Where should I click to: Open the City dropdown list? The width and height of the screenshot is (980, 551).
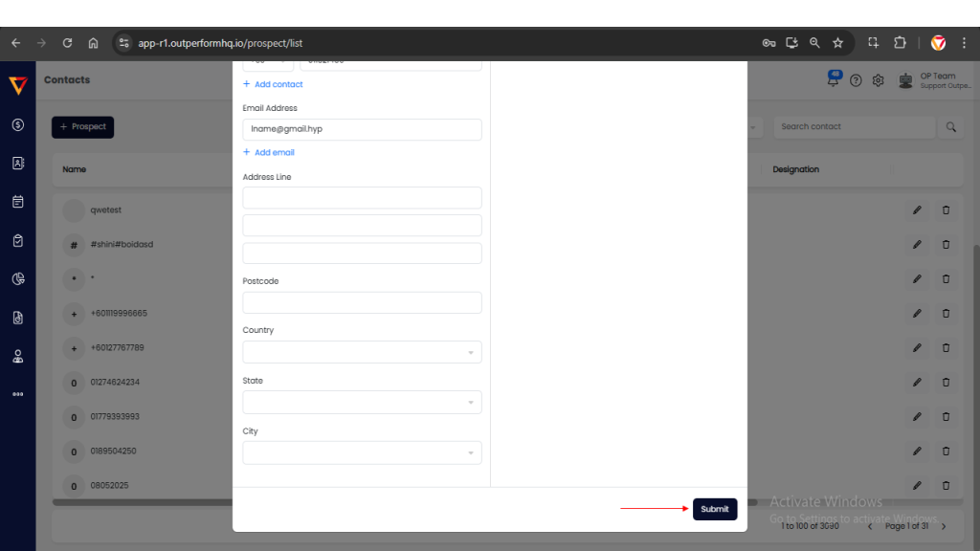point(362,452)
